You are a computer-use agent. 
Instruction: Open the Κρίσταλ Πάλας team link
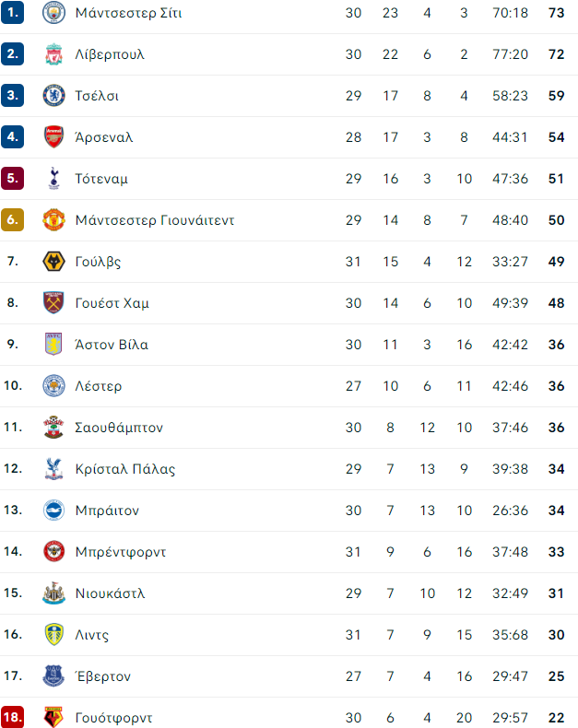click(125, 469)
